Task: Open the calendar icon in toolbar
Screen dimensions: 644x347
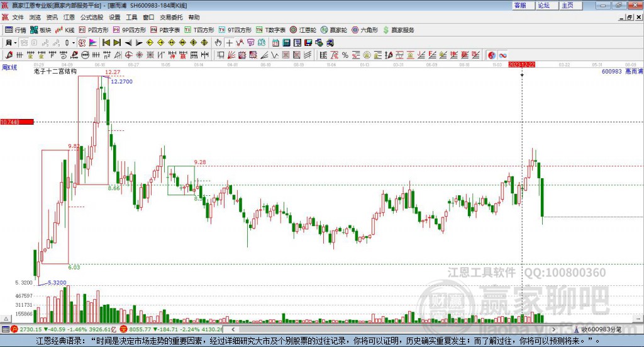Action: 275,43
